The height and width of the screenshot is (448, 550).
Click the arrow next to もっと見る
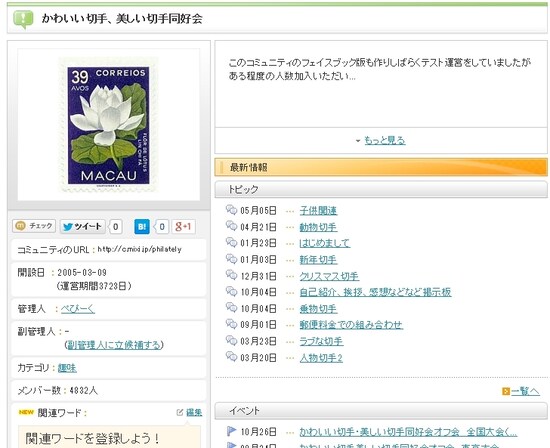(358, 141)
